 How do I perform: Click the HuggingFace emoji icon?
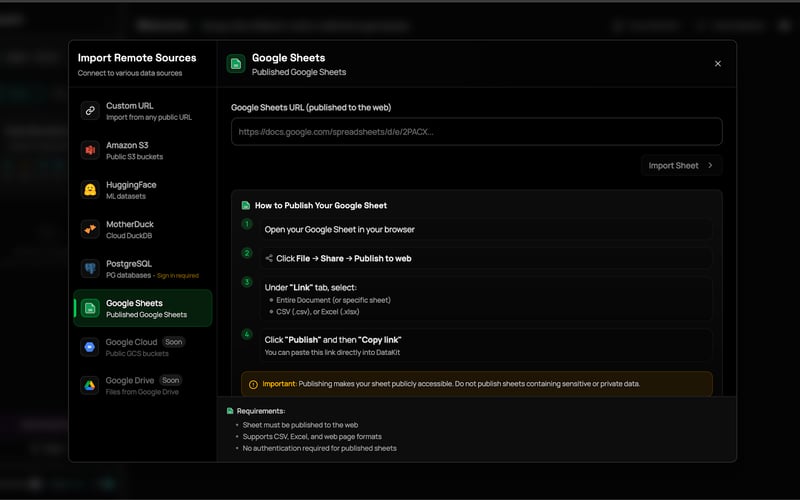coord(90,190)
